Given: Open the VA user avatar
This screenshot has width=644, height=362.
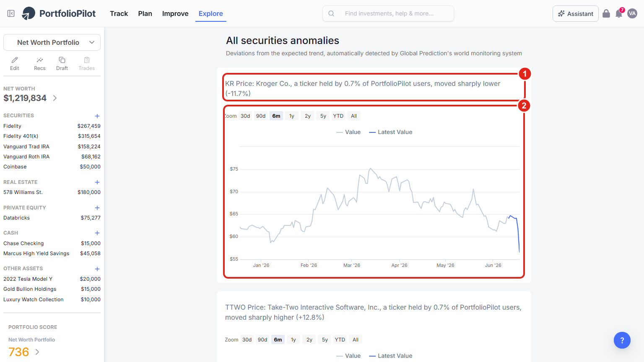Looking at the screenshot, I should point(632,13).
